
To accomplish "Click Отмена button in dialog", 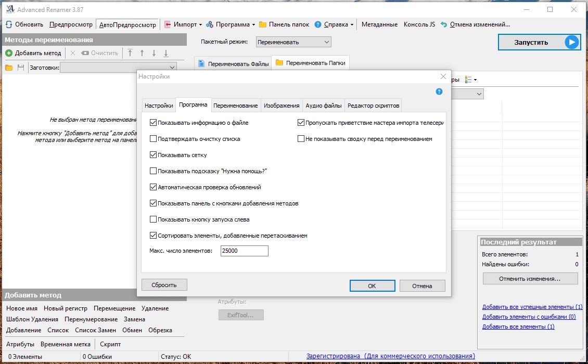I will pos(422,285).
